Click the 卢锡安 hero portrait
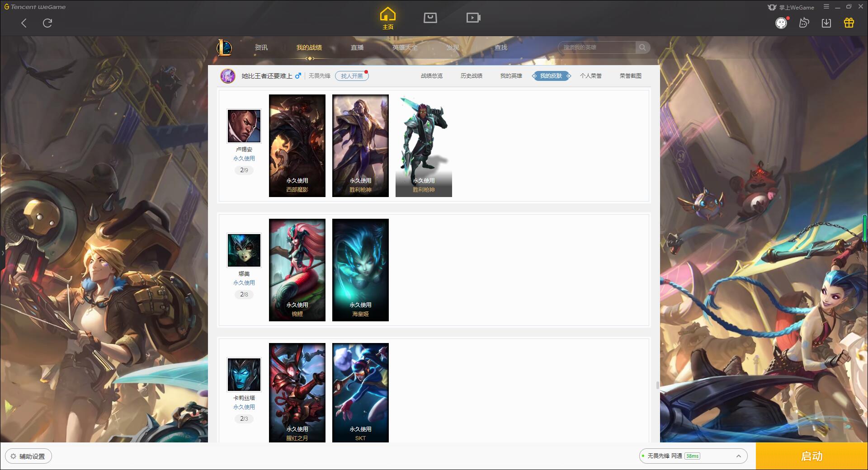 pyautogui.click(x=244, y=126)
